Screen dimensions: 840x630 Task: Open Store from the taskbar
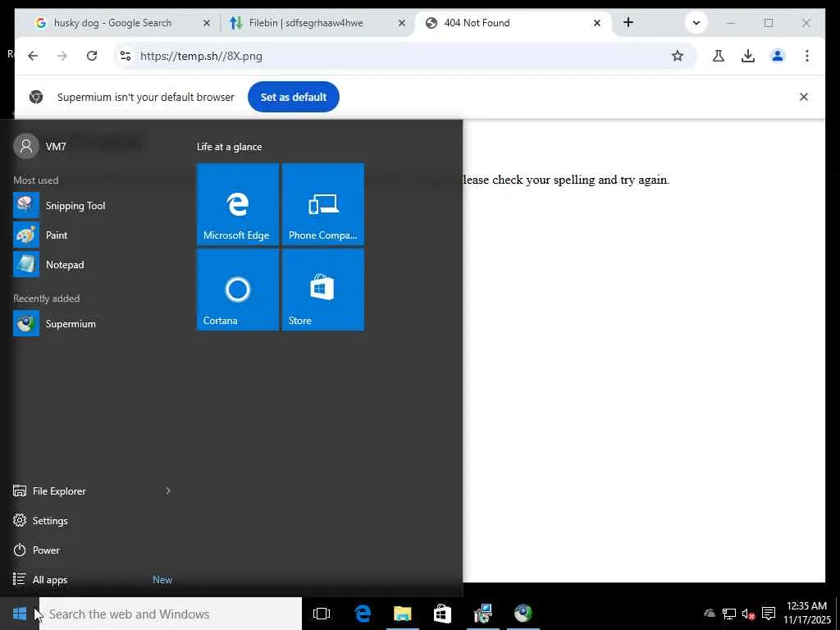[442, 614]
